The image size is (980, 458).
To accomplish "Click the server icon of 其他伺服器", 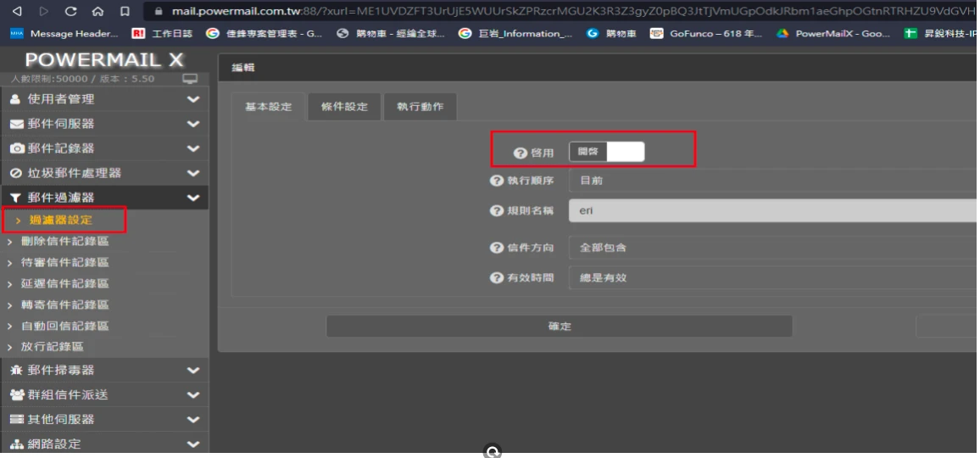I will [x=17, y=419].
